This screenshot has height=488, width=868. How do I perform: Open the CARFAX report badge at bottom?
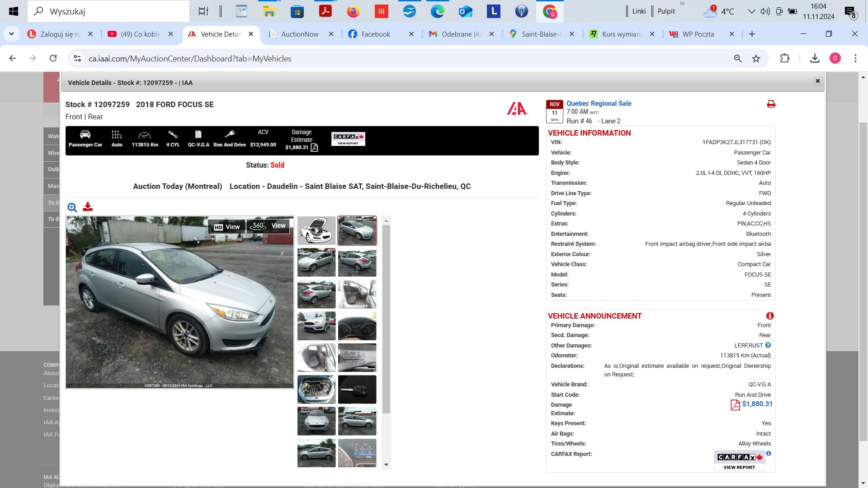(740, 461)
